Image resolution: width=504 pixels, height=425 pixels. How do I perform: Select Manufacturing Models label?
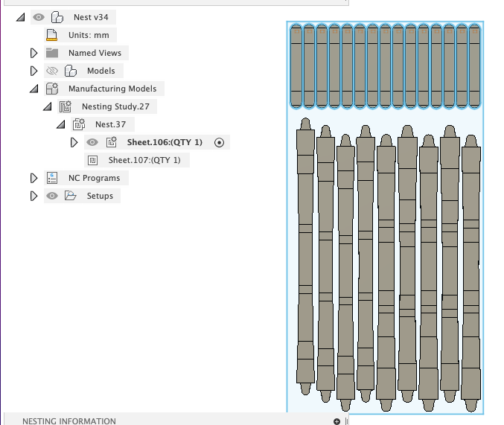tap(112, 89)
